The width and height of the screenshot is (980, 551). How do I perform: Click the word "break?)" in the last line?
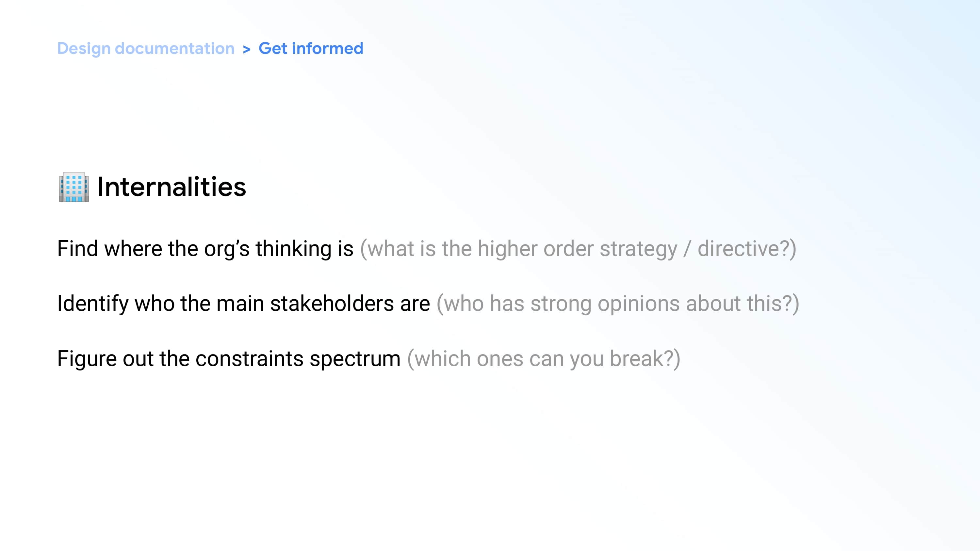[645, 359]
